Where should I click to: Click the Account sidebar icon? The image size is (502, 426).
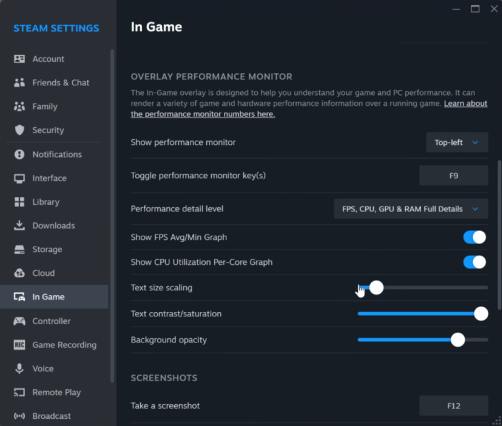click(x=19, y=59)
